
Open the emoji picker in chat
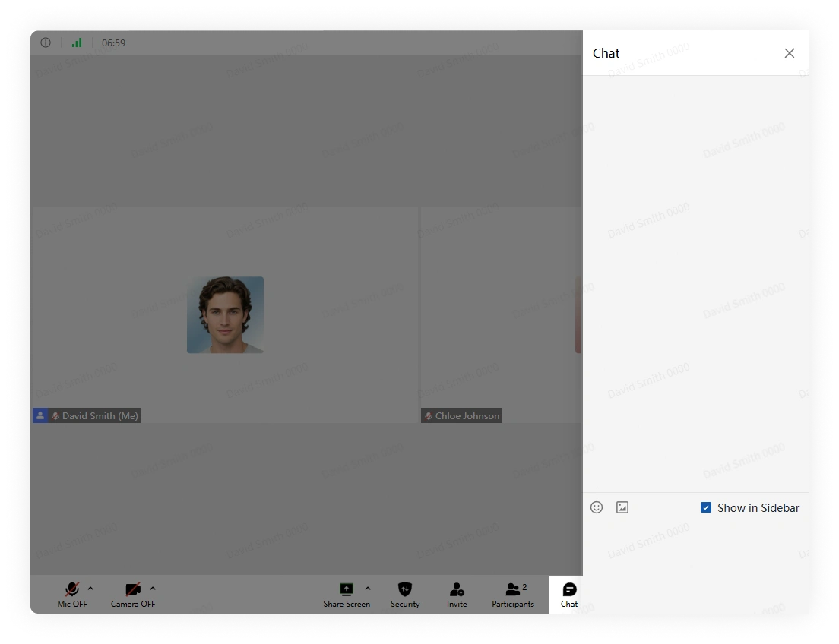597,507
